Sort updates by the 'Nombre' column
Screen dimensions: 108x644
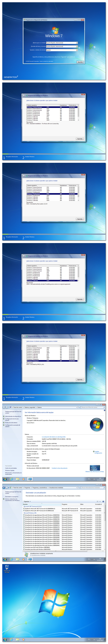[x=42, y=504]
